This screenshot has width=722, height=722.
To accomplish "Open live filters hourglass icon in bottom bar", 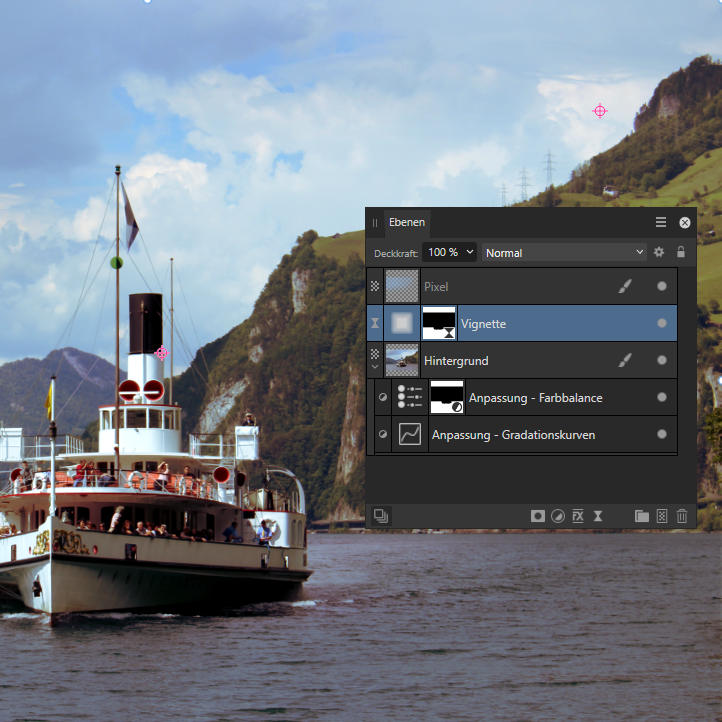I will coord(598,516).
